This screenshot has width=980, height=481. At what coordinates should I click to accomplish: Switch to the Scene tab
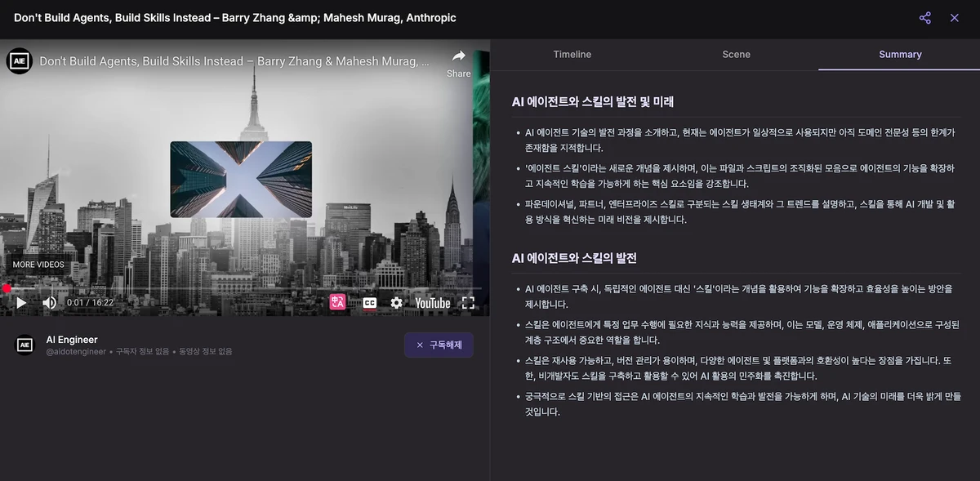click(736, 55)
